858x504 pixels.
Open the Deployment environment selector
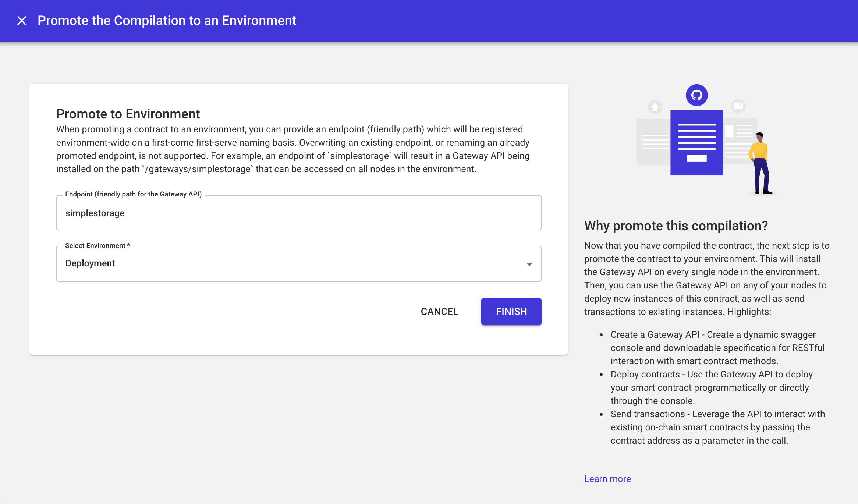coord(298,264)
